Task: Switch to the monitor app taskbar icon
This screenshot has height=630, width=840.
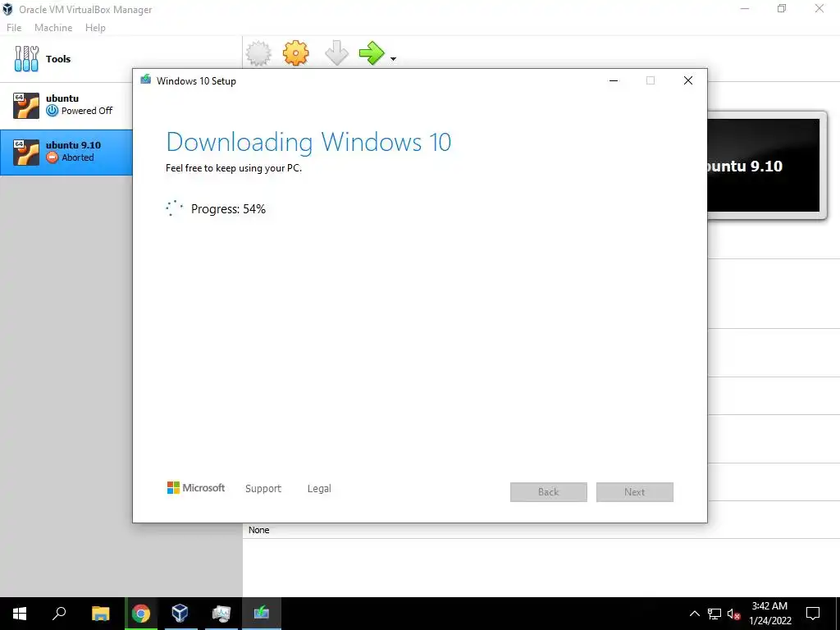Action: point(221,614)
